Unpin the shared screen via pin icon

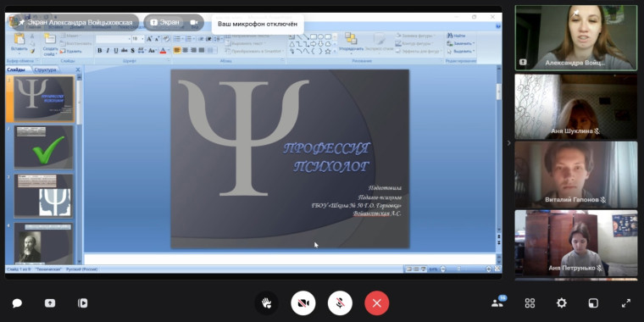20,22
